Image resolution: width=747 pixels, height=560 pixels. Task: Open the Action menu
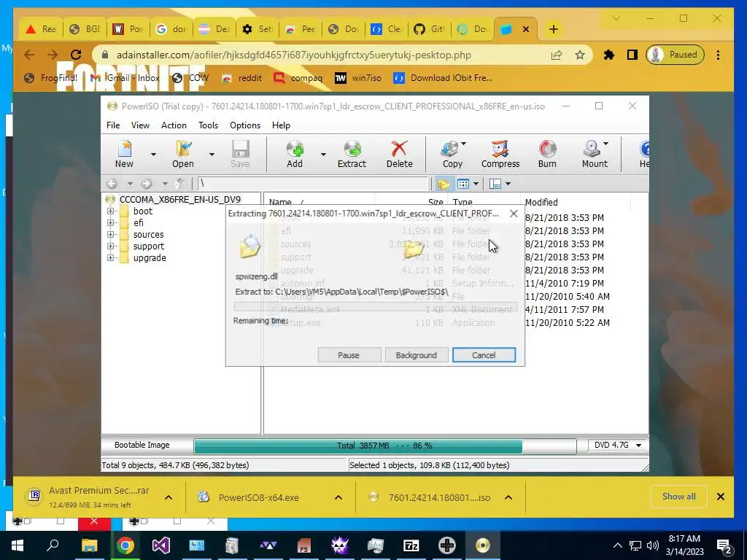(x=174, y=125)
